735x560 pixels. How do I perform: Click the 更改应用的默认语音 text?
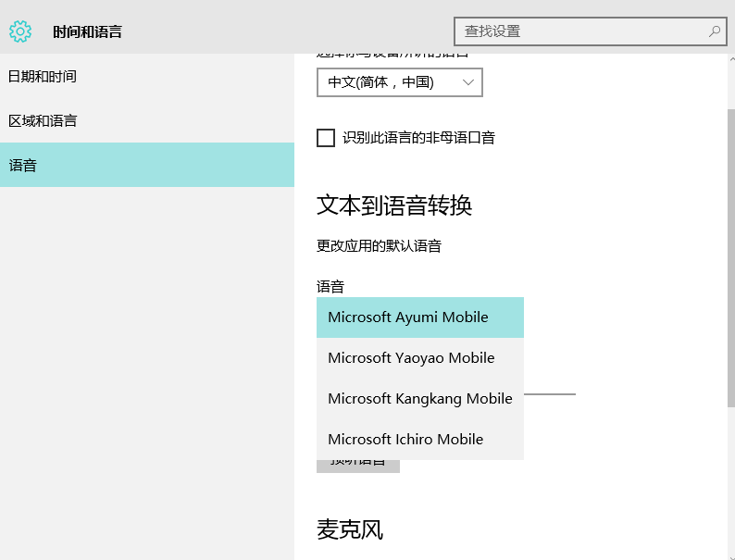pyautogui.click(x=379, y=245)
